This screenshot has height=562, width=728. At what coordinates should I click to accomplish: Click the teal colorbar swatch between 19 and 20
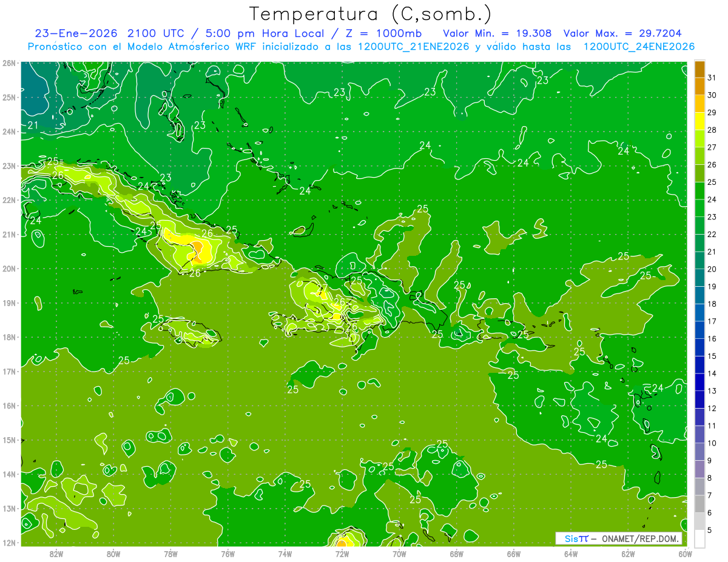pos(699,278)
